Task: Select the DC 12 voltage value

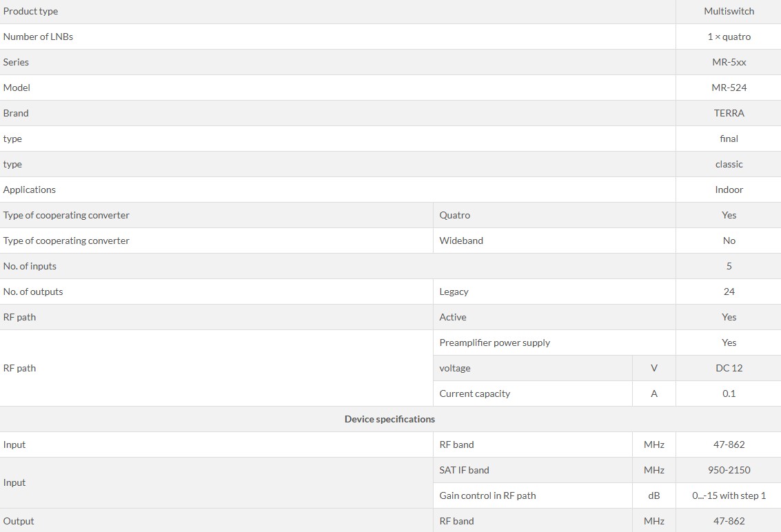Action: click(x=729, y=368)
